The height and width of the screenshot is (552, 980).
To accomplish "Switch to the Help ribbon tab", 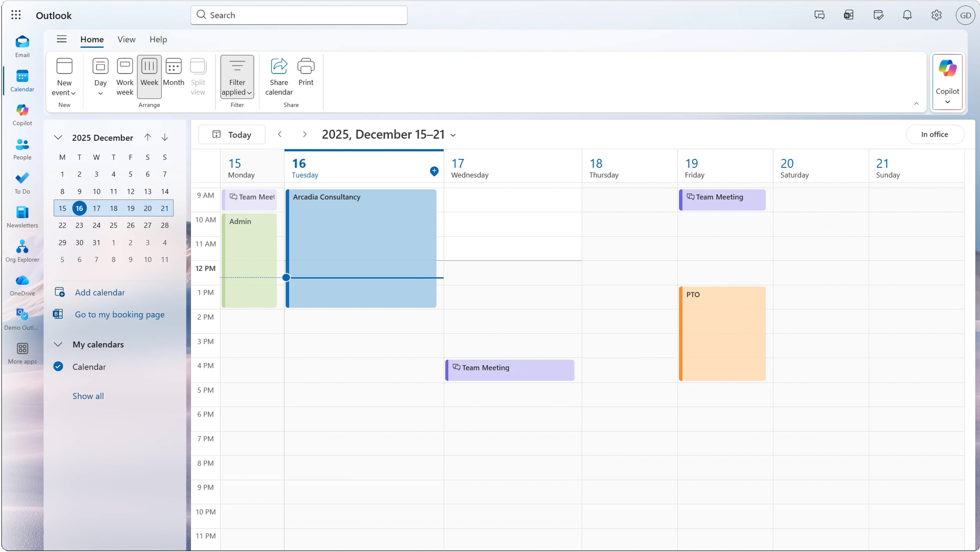I will click(158, 40).
